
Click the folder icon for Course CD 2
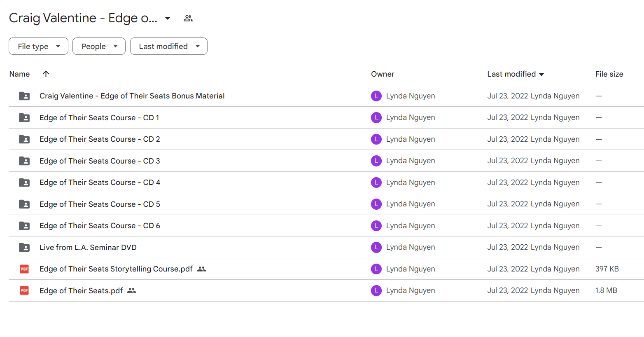click(24, 139)
